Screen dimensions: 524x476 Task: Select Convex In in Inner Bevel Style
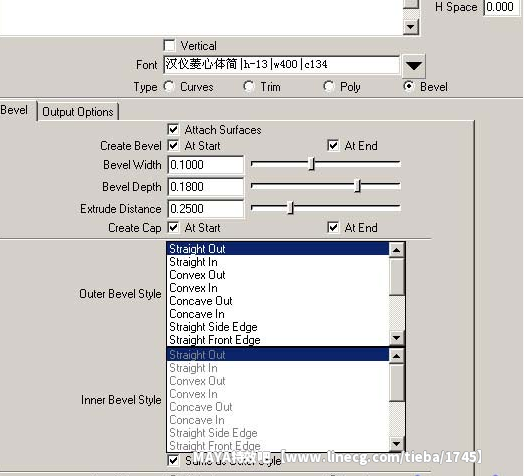click(x=278, y=394)
